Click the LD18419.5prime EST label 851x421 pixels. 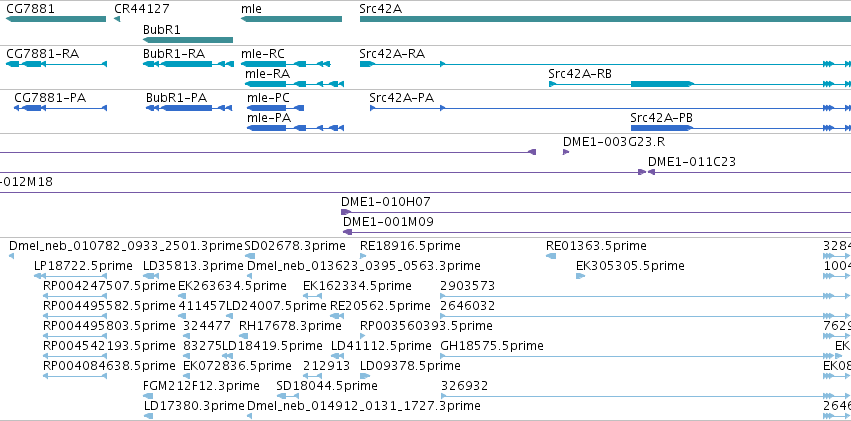click(x=272, y=346)
